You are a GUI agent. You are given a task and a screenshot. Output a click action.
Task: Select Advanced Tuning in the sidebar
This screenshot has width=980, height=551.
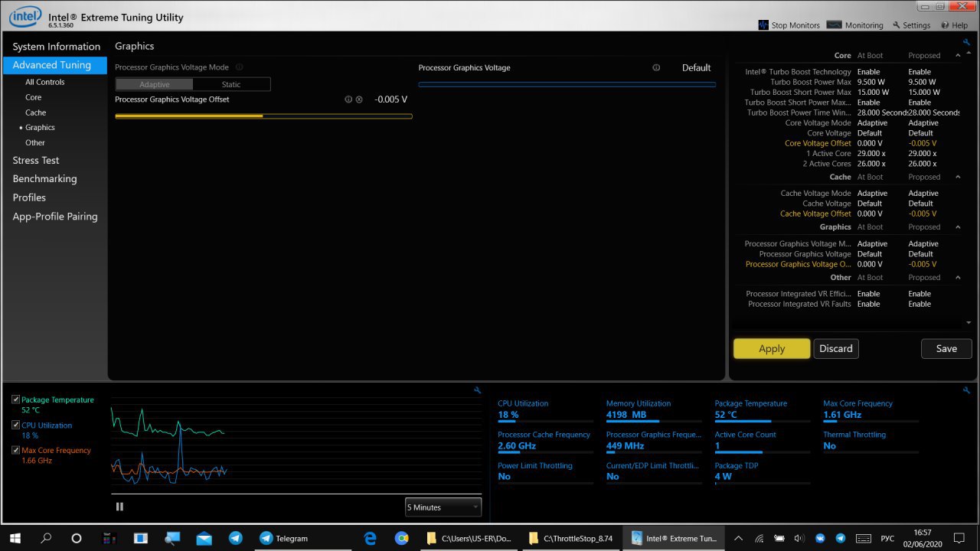[55, 65]
